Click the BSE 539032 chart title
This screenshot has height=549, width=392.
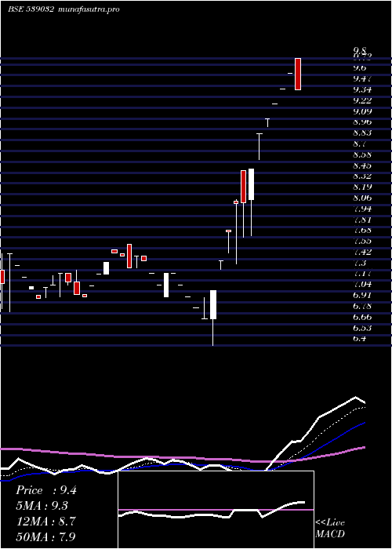31,9
